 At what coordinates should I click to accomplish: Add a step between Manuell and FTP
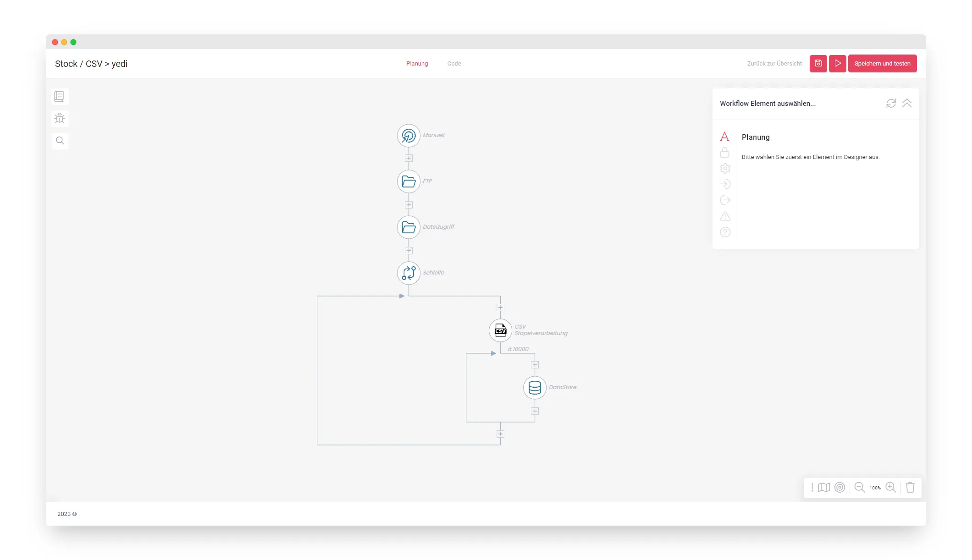(409, 158)
